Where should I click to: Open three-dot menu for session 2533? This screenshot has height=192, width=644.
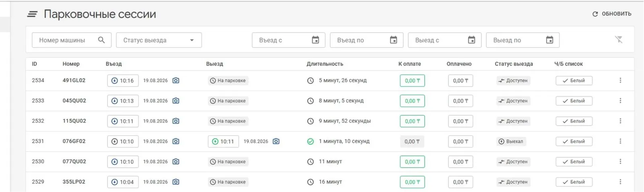point(620,101)
